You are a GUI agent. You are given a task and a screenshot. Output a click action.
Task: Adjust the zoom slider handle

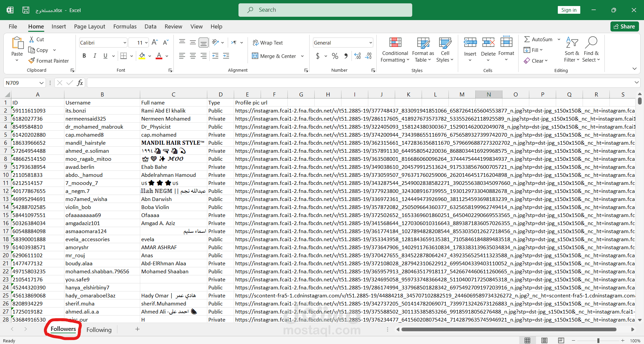pos(598,341)
